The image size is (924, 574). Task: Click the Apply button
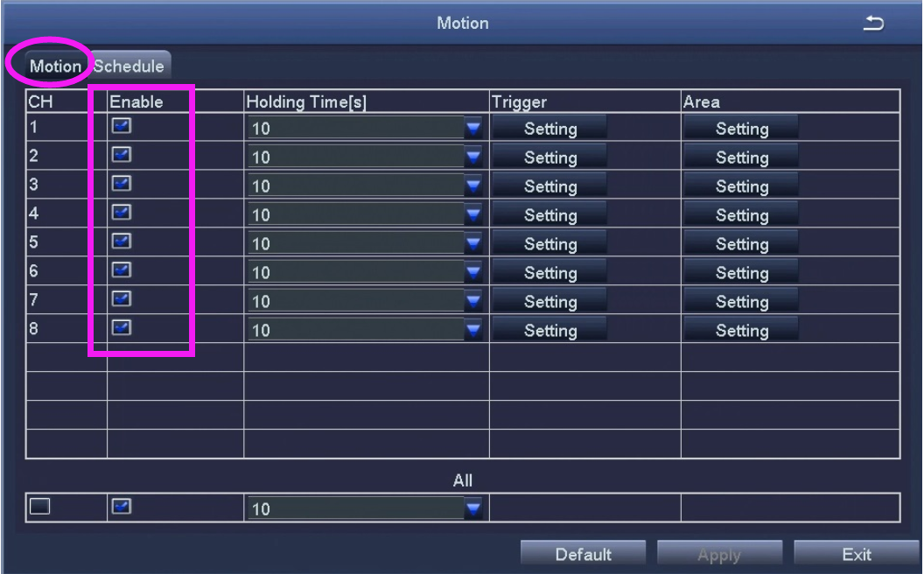coord(719,554)
